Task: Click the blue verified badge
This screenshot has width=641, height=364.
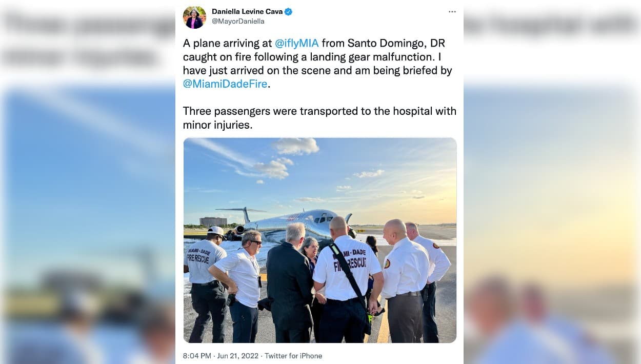Action: click(289, 11)
